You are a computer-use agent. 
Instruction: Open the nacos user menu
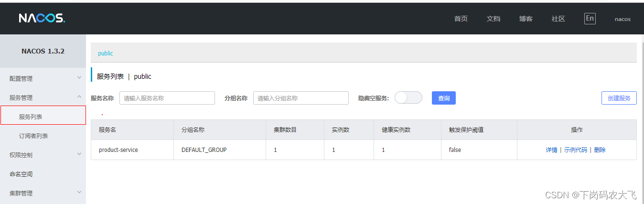pos(622,19)
